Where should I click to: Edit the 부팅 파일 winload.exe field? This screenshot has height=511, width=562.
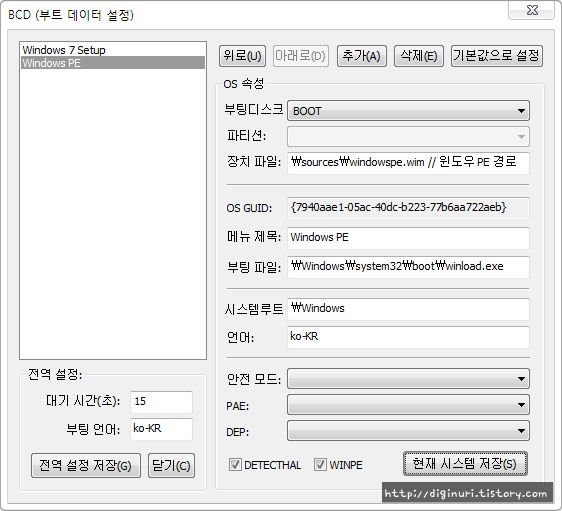[408, 267]
